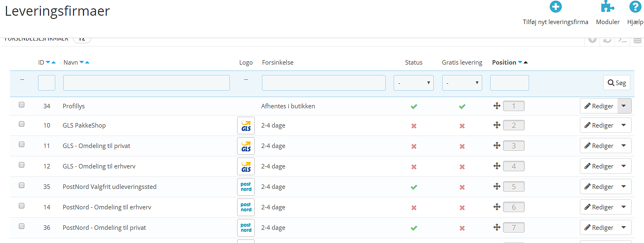
Task: Toggle free shipping for GLS - Omdeling til erhverv
Action: tap(462, 167)
